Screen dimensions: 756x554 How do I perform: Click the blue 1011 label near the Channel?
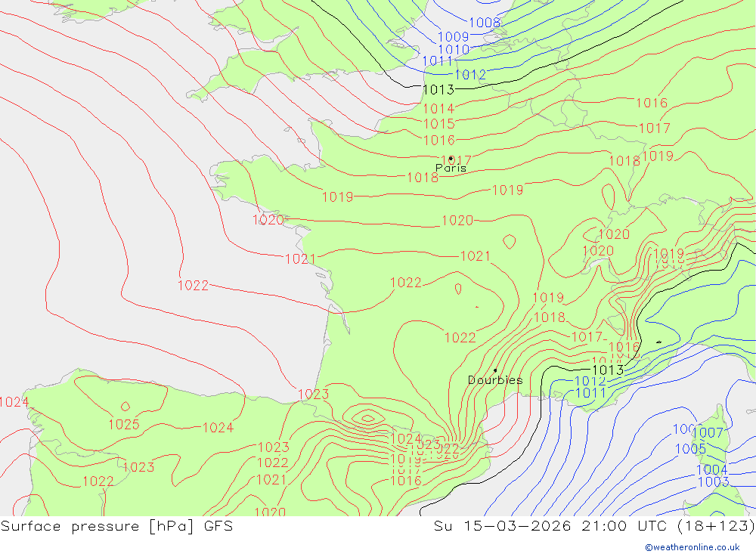(x=437, y=61)
